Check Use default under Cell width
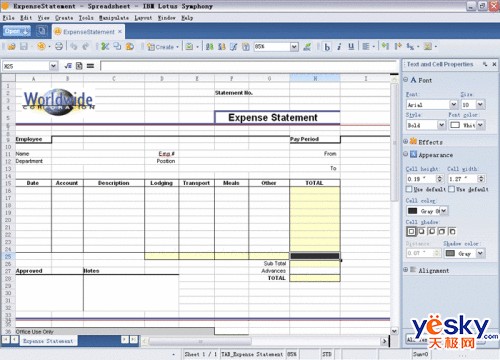Image resolution: width=500 pixels, height=360 pixels. pos(451,189)
